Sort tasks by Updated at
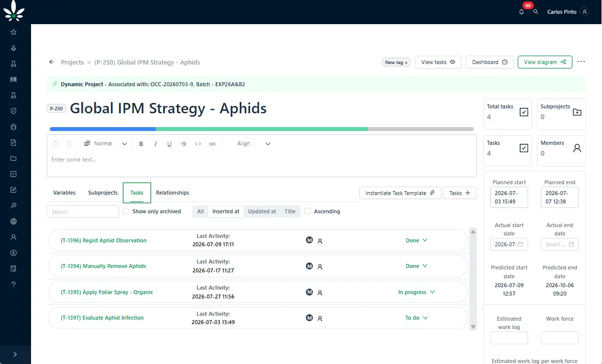This screenshot has width=602, height=364. tap(262, 211)
